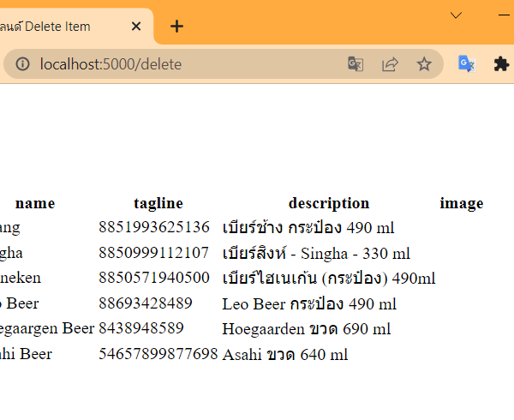This screenshot has height=420, width=514.
Task: Click the Leo Beer 490 ml description
Action: click(x=309, y=303)
